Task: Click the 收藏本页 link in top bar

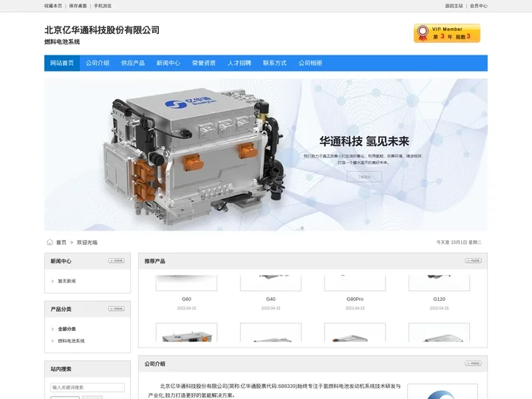Action: coord(53,6)
